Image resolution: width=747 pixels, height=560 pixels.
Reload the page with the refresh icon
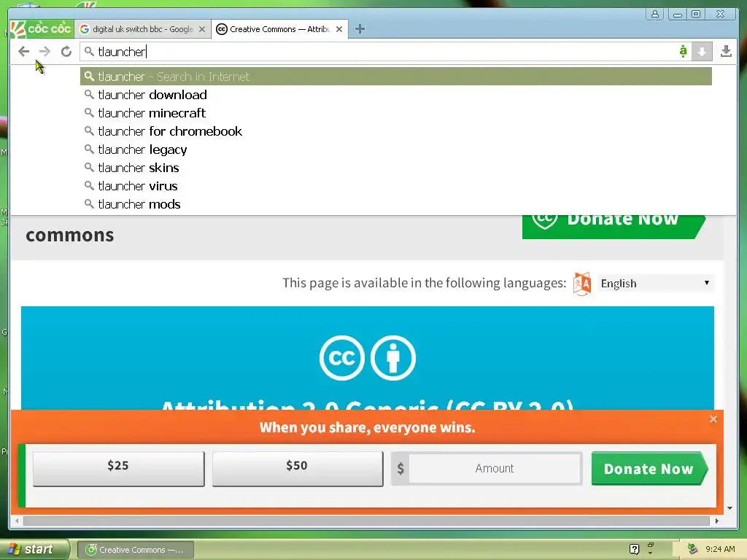pos(66,52)
